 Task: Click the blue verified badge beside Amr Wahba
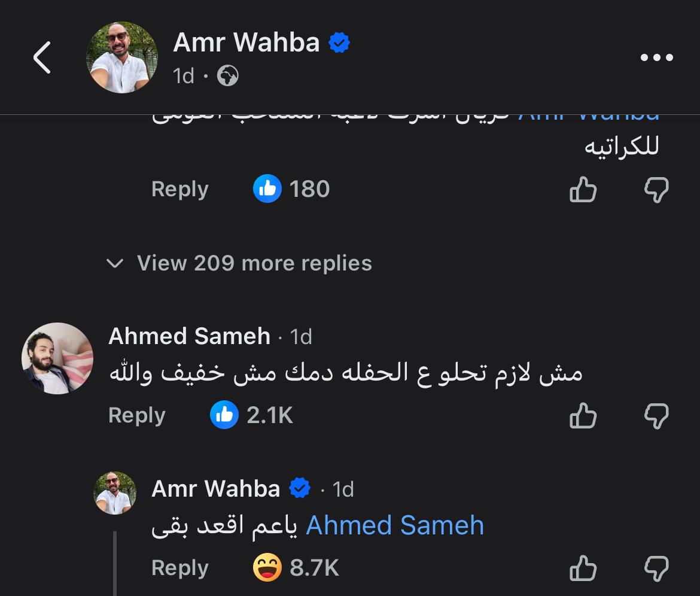coord(339,42)
